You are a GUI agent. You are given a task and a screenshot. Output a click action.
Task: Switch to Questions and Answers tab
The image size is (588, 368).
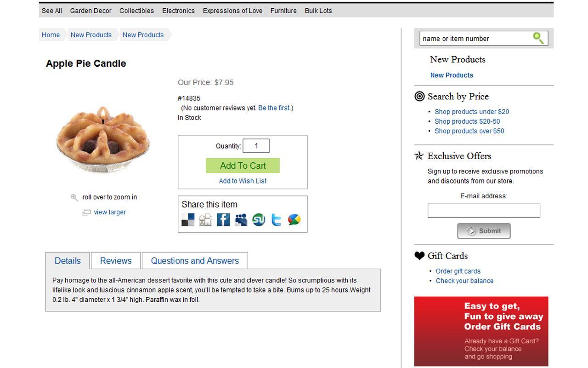[195, 261]
